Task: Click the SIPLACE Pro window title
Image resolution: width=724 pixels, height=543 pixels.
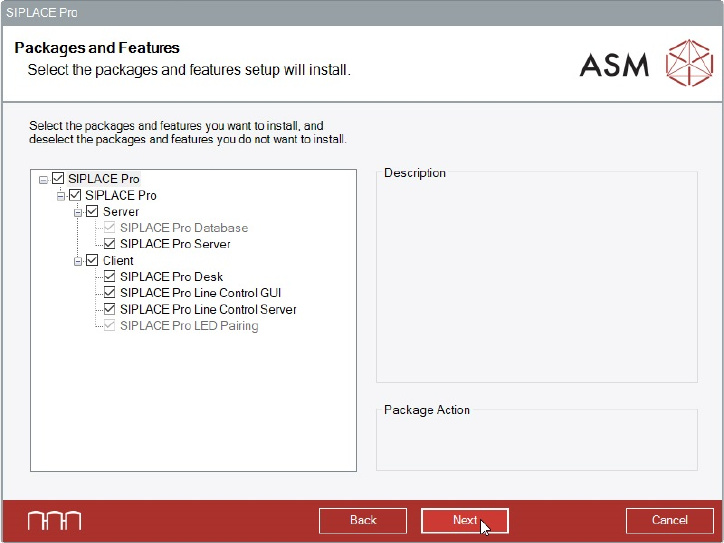Action: point(42,12)
